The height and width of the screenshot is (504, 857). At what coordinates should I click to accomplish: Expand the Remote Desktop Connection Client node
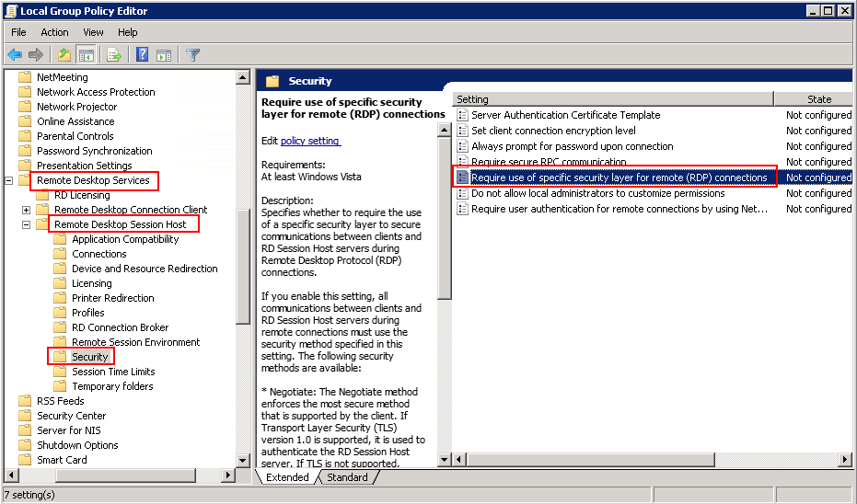tap(26, 210)
